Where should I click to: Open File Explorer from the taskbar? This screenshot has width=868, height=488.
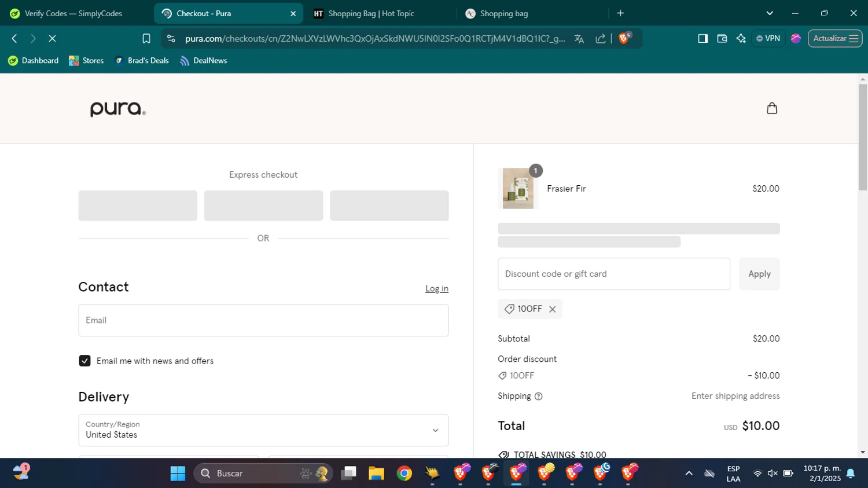click(x=376, y=474)
